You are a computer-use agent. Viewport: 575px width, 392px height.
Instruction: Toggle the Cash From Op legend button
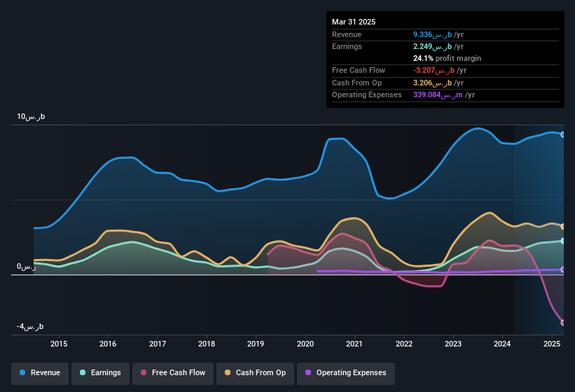click(x=255, y=373)
